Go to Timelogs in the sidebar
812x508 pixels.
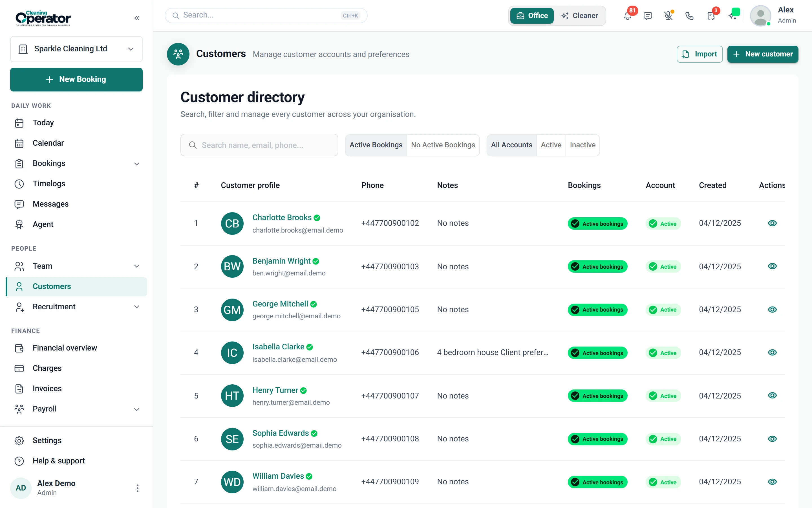pos(76,184)
